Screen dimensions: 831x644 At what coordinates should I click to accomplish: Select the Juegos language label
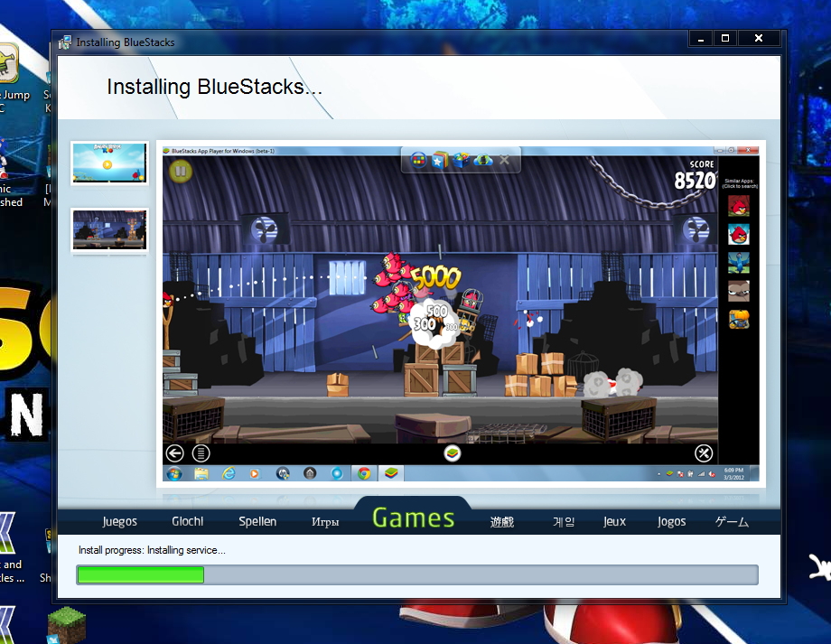click(x=119, y=521)
